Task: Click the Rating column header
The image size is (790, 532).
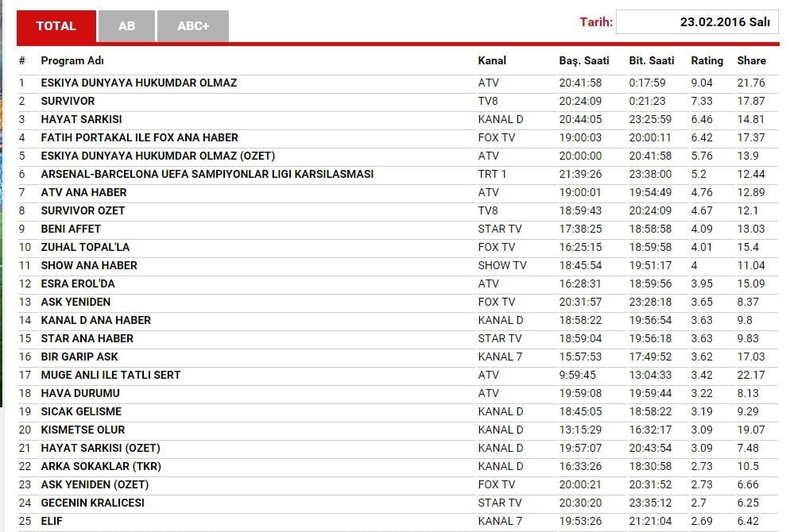Action: (x=707, y=60)
